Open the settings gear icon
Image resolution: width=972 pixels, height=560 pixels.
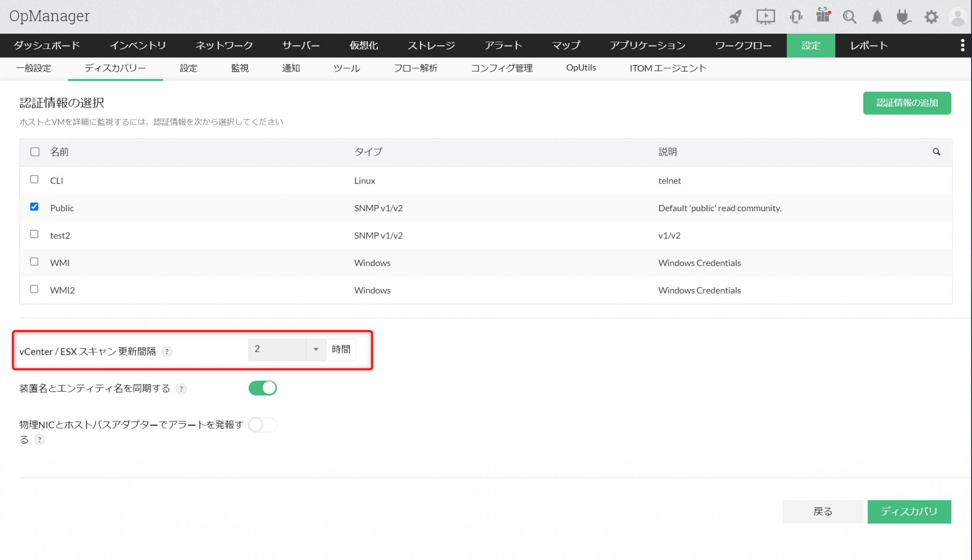coord(931,16)
